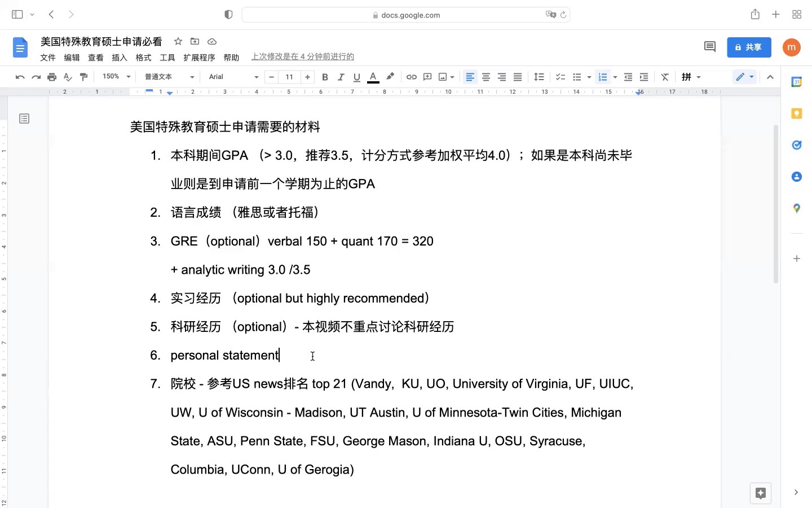Expand the numbered list style dropdown

(615, 77)
